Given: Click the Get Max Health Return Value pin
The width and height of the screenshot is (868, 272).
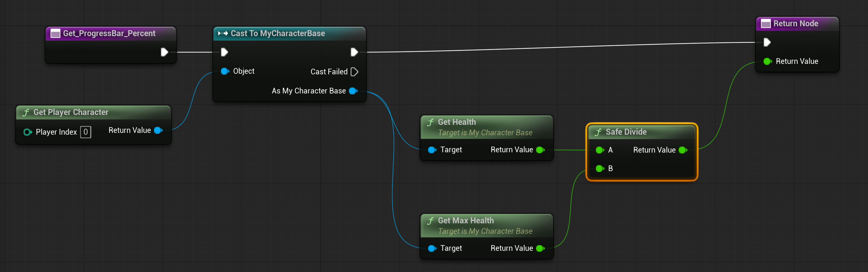Looking at the screenshot, I should coord(541,248).
